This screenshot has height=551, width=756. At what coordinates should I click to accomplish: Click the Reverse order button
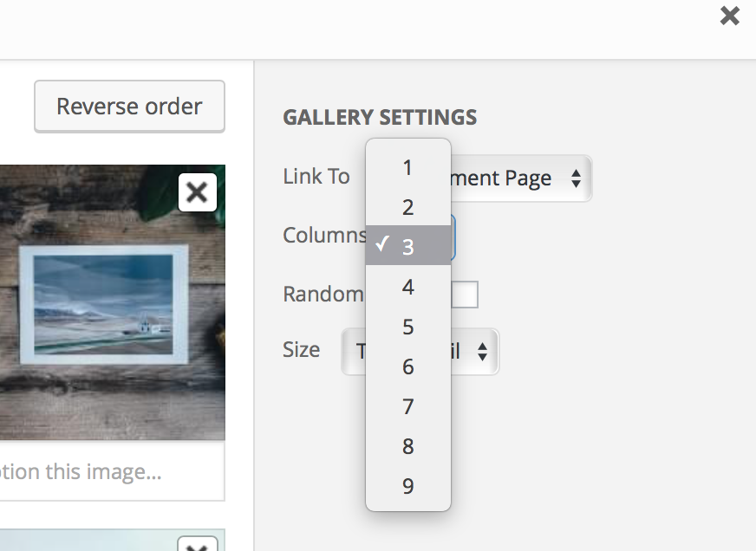point(129,107)
